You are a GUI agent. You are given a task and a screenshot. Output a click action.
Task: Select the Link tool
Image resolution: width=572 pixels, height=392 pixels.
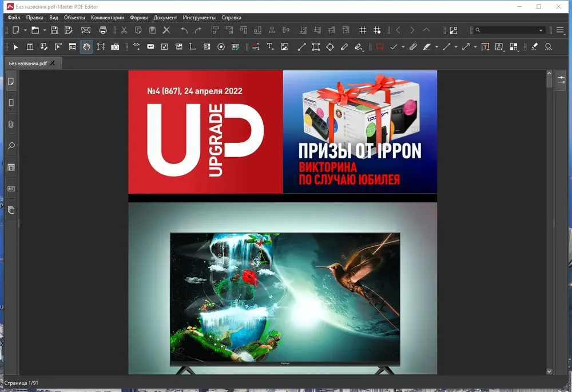[137, 47]
